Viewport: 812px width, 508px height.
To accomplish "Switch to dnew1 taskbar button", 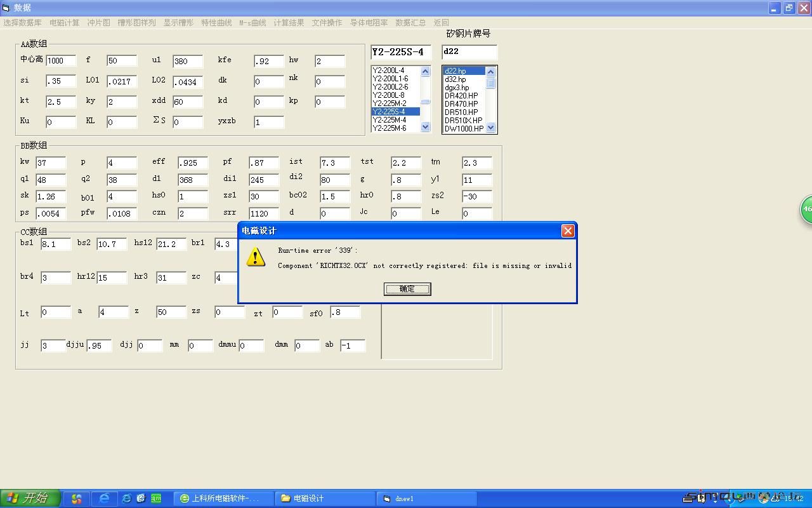I will click(427, 498).
